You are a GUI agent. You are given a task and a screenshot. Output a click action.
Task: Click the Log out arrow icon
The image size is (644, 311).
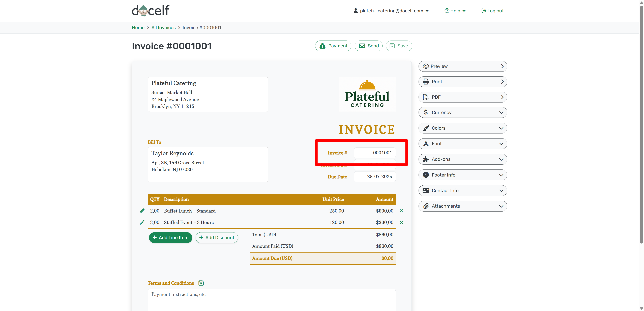click(484, 11)
